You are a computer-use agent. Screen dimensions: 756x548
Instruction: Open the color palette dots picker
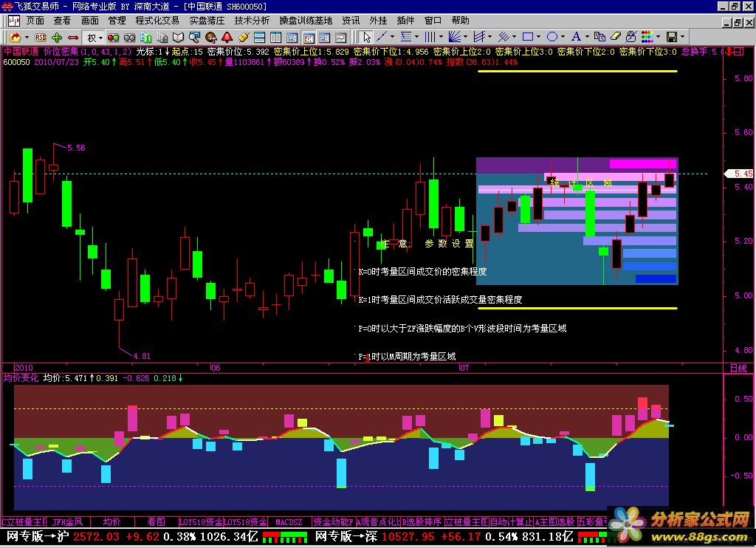pos(647,37)
